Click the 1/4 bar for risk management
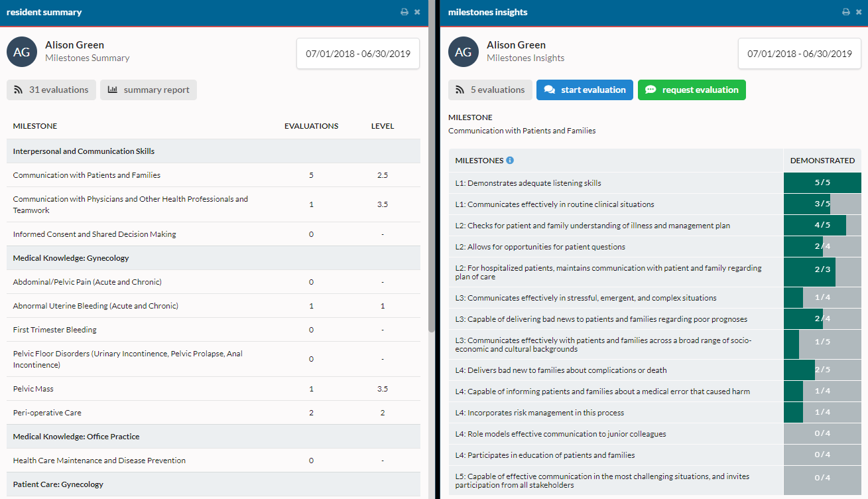Screen dimensions: 868x499 (x=822, y=412)
